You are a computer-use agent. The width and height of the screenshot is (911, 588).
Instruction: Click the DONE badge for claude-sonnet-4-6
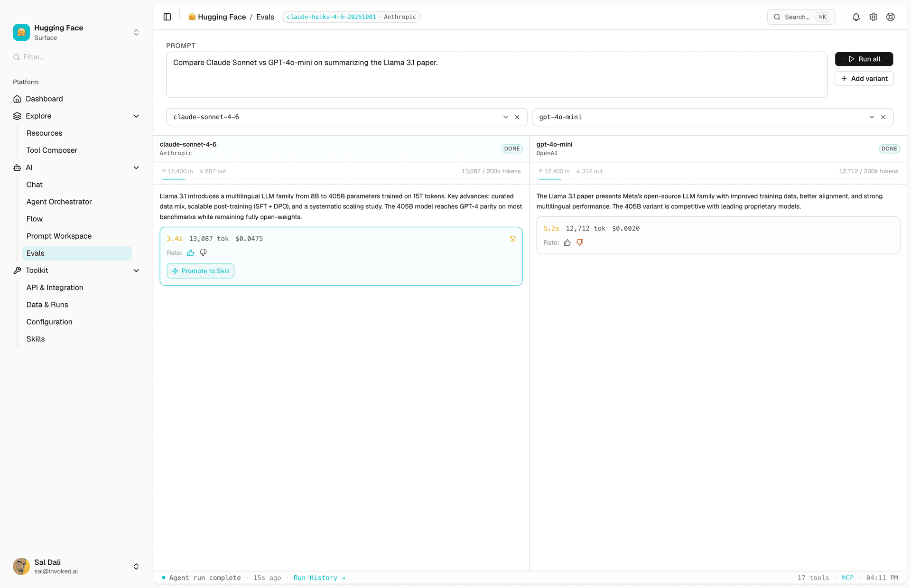point(512,149)
